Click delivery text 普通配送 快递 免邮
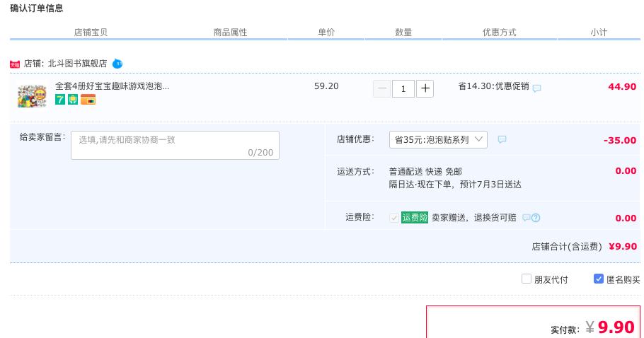Image resolution: width=644 pixels, height=338 pixels. 425,171
